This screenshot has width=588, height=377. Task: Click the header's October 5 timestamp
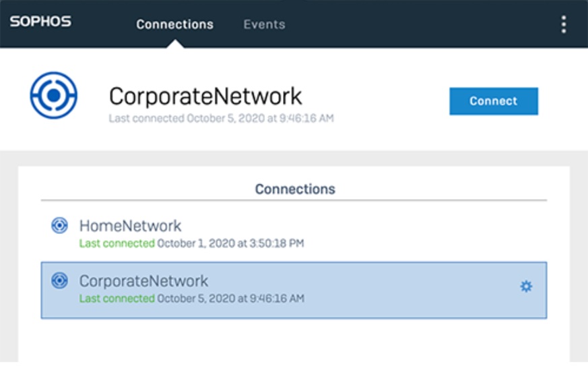pos(260,119)
